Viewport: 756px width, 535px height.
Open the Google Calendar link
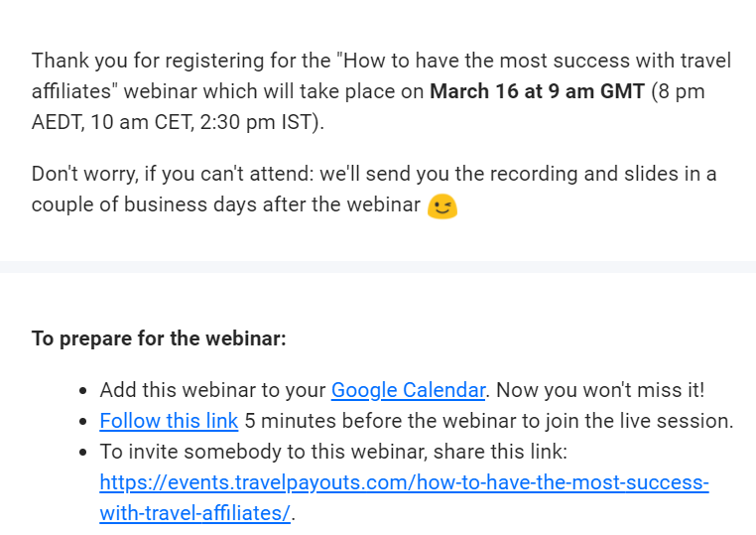click(408, 390)
